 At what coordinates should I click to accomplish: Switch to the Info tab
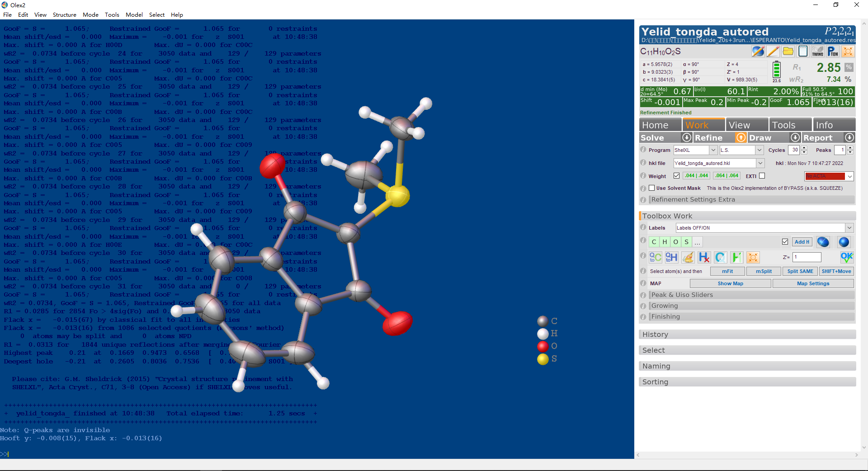834,125
